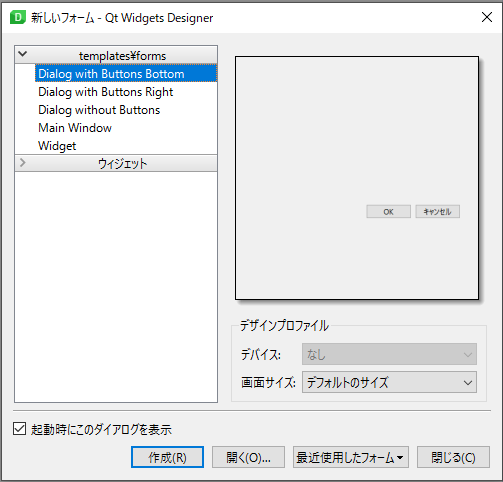Open the 画面サイズ combo box

389,382
